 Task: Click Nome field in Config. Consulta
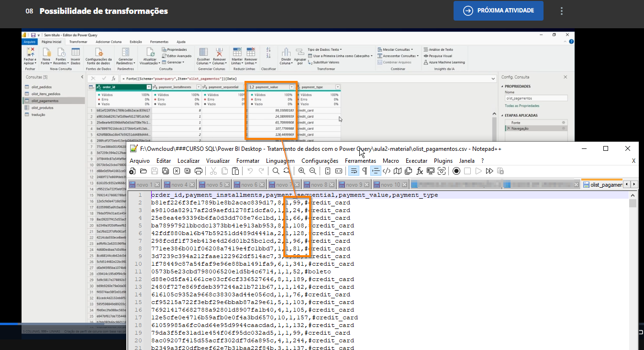[x=536, y=98]
